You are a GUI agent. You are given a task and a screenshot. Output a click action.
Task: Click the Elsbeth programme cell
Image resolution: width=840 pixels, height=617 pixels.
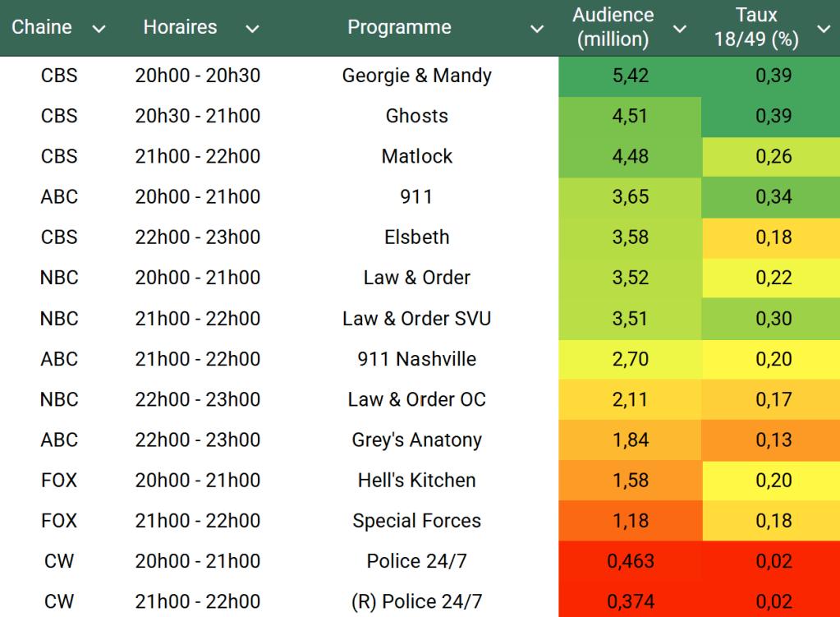[416, 237]
